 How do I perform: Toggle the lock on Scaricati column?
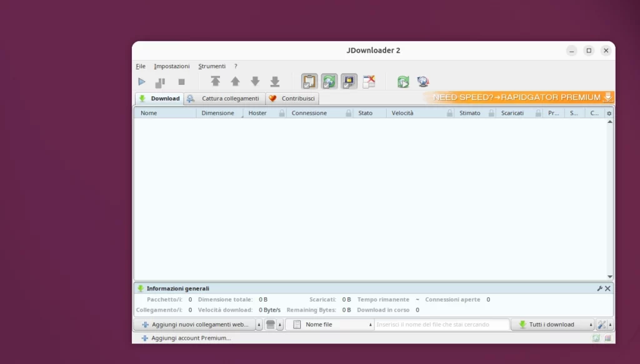[x=538, y=113]
